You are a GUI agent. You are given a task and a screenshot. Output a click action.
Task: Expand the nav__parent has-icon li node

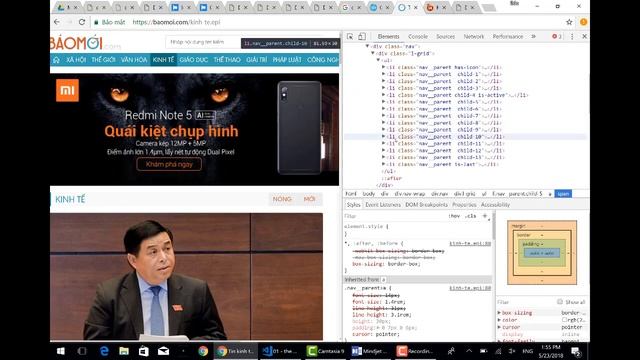point(383,67)
